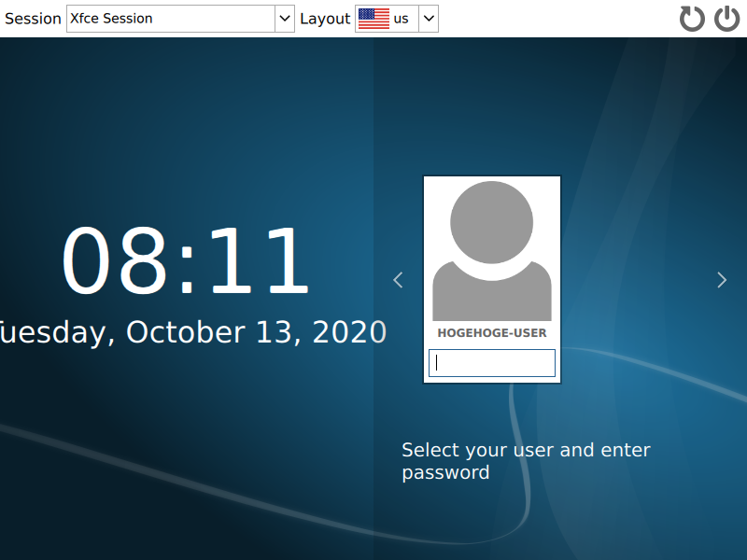Click the shutdown power icon
The height and width of the screenshot is (560, 747).
pyautogui.click(x=727, y=19)
